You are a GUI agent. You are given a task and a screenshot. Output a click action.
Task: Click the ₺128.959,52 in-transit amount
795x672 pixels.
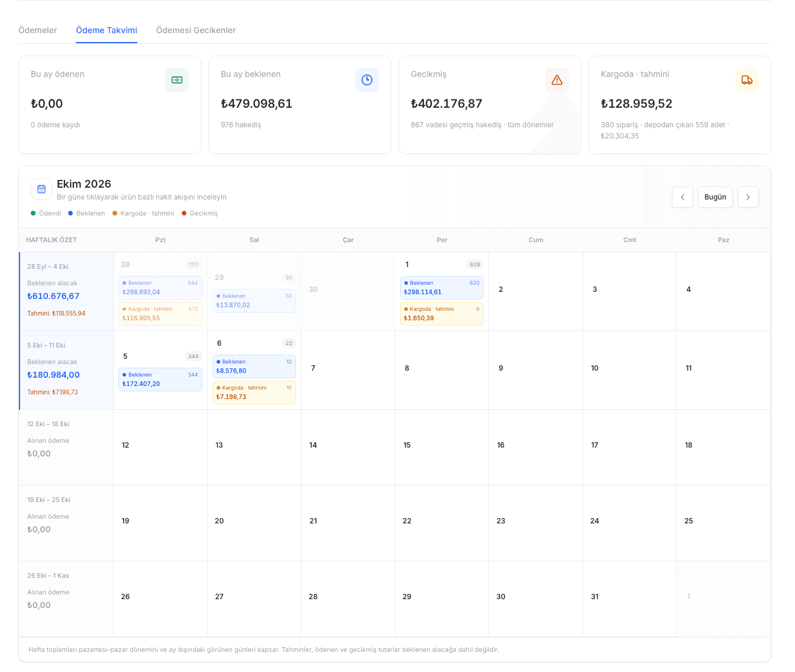(636, 104)
